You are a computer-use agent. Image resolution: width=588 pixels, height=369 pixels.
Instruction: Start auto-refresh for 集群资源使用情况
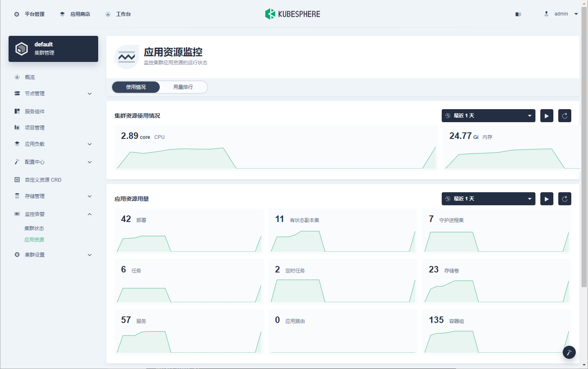[x=547, y=116]
